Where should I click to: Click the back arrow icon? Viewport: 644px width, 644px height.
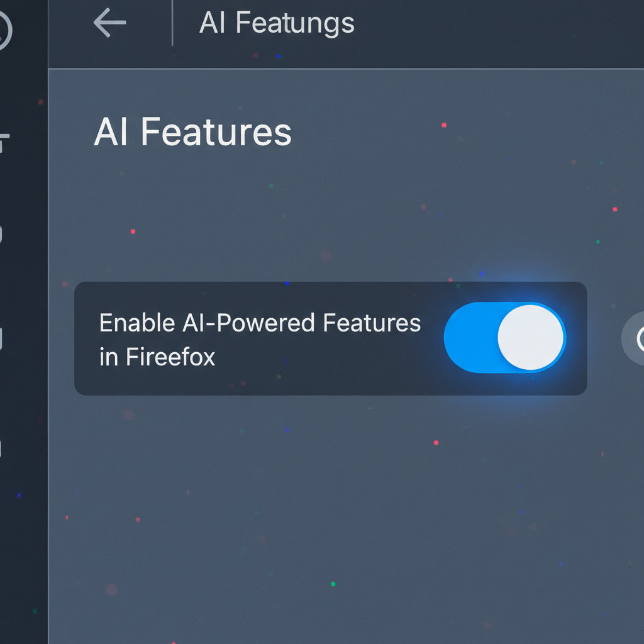110,24
